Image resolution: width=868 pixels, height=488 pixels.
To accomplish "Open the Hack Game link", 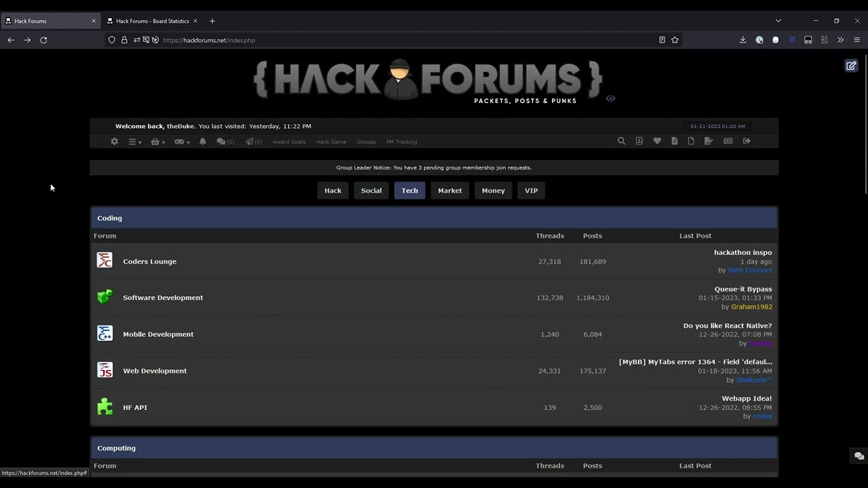I will tap(331, 142).
